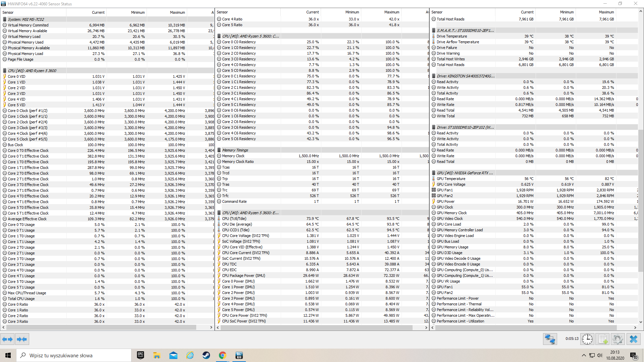The height and width of the screenshot is (362, 644).
Task: Select the GPU D3D Usage row
Action: coord(535,253)
